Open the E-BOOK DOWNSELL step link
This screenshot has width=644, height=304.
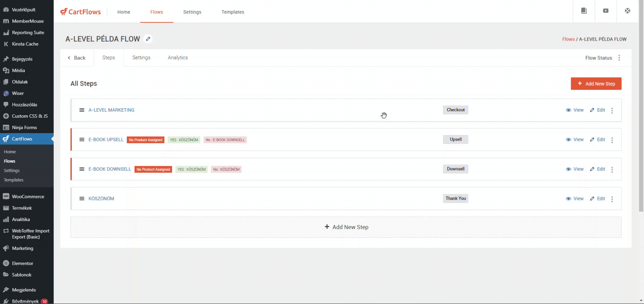tap(110, 169)
